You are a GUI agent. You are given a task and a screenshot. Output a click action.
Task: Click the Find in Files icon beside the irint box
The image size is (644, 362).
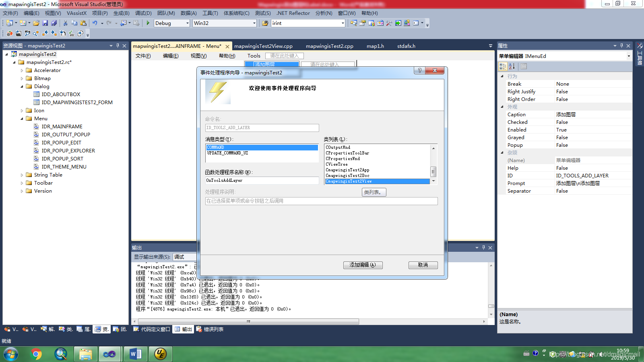tap(265, 23)
